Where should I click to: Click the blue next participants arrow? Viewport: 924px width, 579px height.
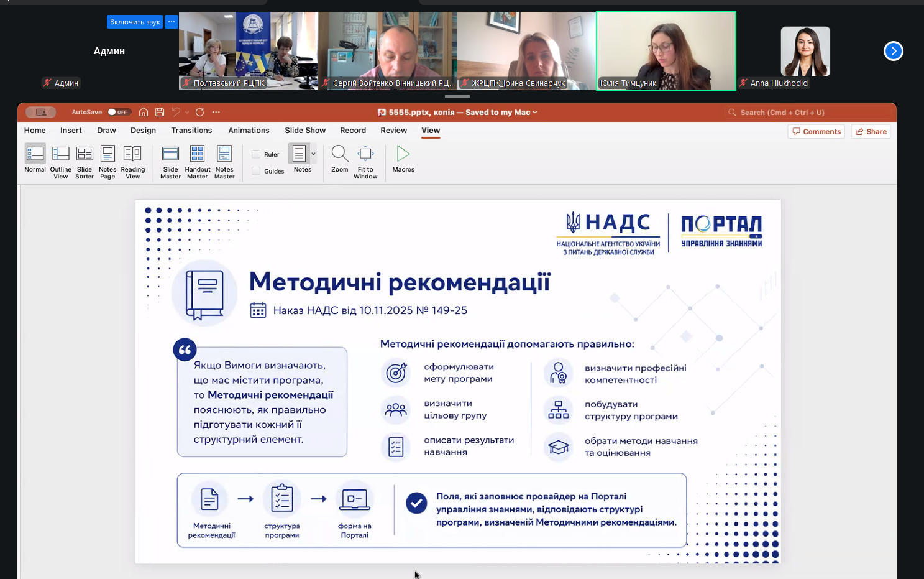(893, 51)
